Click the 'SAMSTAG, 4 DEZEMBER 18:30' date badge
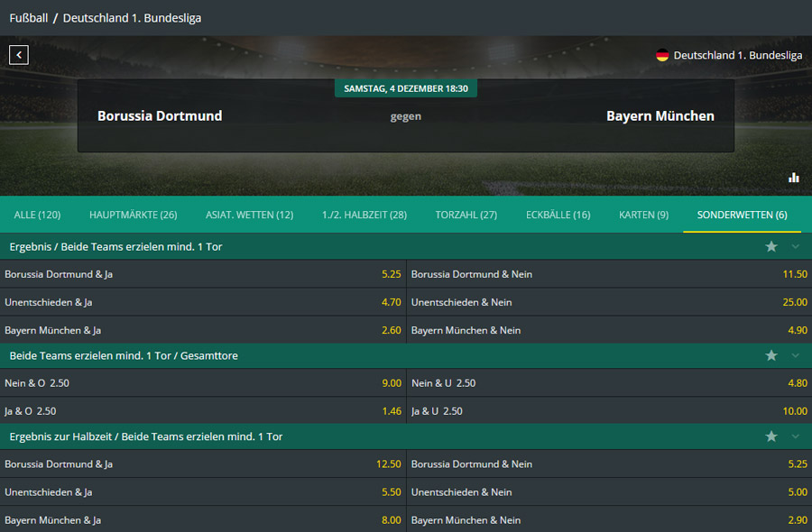The image size is (812, 532). pos(406,88)
